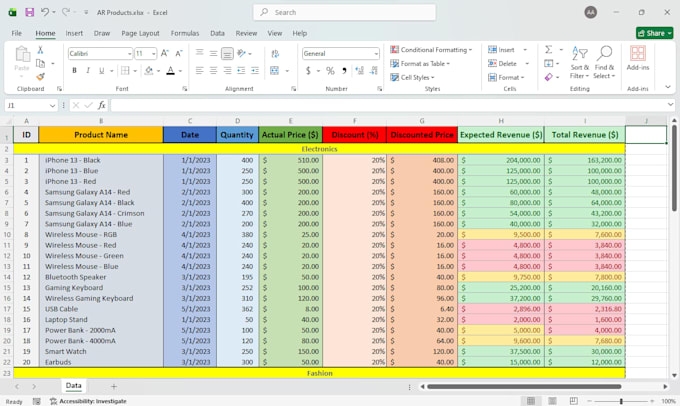Viewport: 680px width, 406px height.
Task: Click the Insert Function fx icon
Action: pos(101,105)
